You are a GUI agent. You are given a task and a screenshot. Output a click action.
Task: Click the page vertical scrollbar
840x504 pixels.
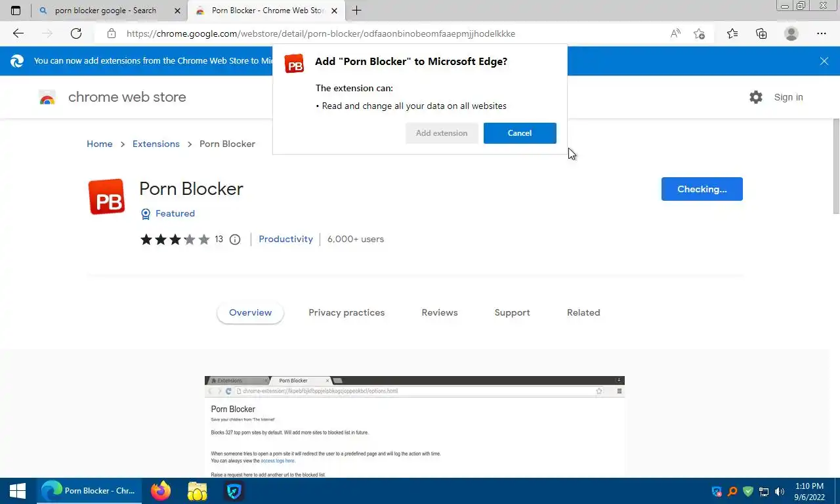(x=836, y=167)
